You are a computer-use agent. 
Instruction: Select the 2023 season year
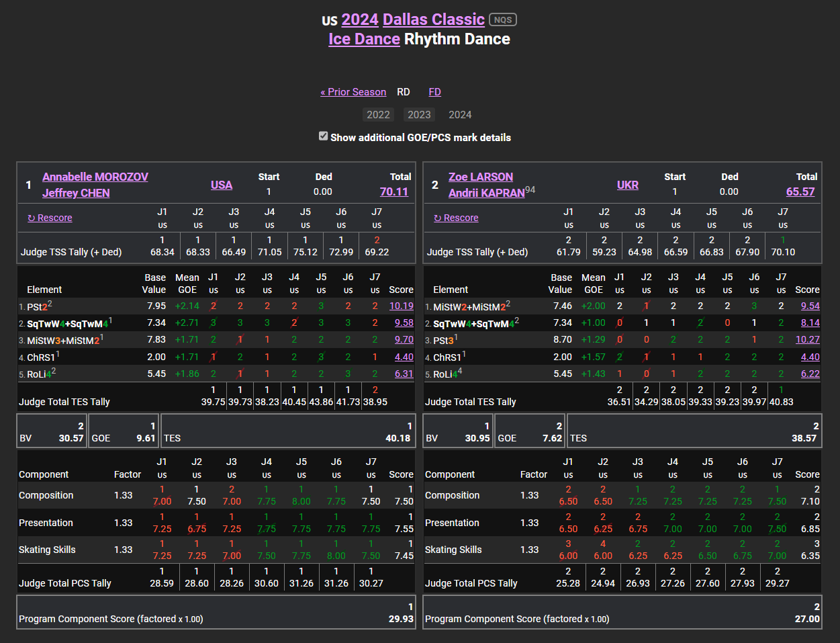point(419,115)
